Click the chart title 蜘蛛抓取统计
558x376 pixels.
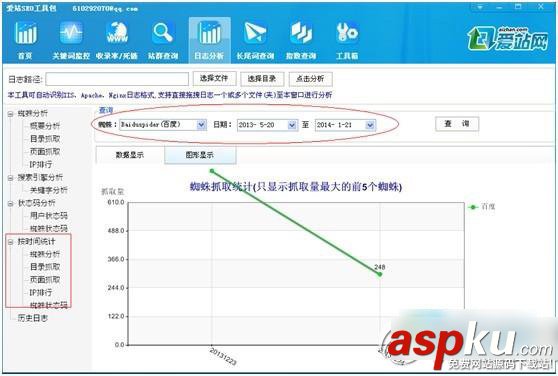(x=296, y=187)
